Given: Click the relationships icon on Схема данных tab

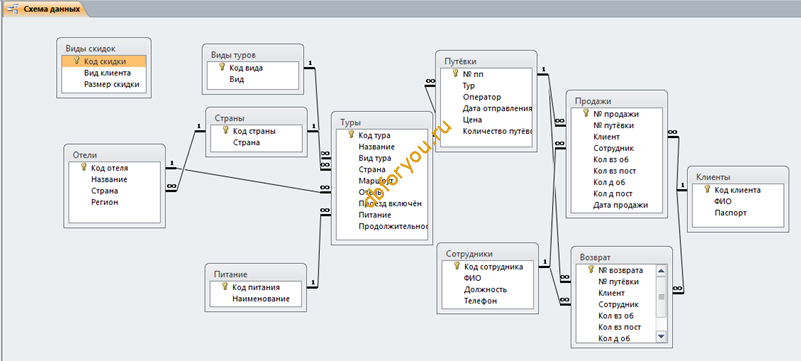Looking at the screenshot, I should (x=12, y=9).
